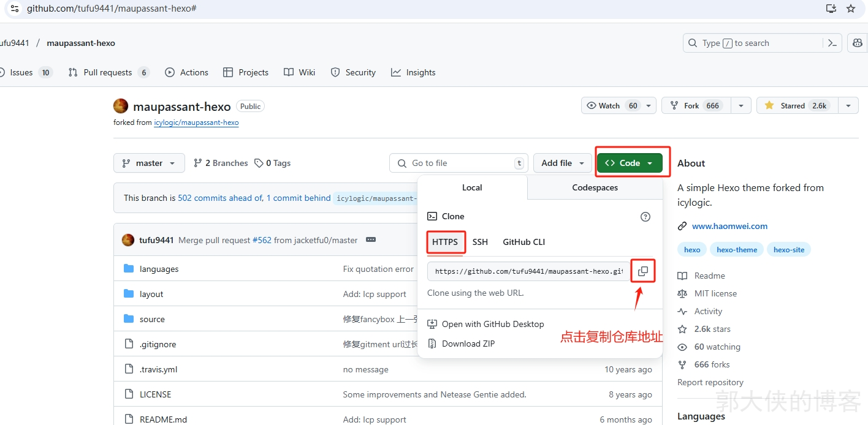Open the master branch dropdown
868x425 pixels.
pos(149,163)
